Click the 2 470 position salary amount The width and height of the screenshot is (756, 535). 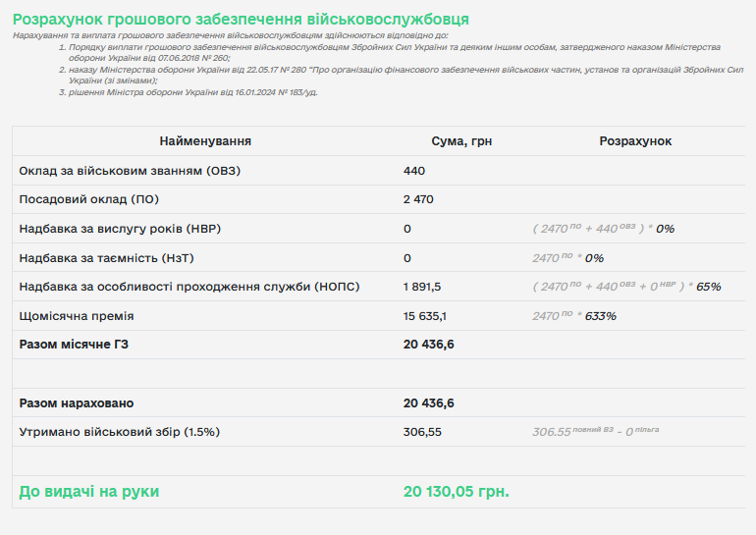[418, 199]
